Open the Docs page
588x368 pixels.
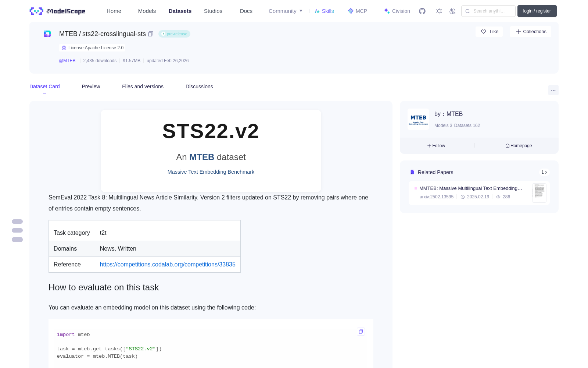(246, 11)
